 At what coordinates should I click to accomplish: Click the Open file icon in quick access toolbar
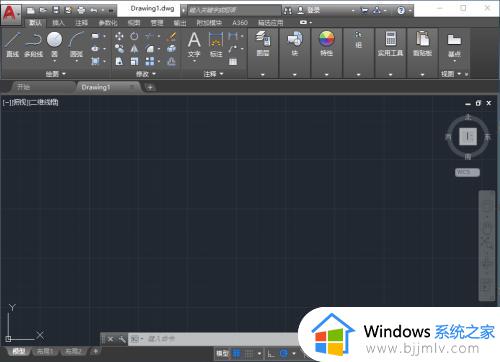tap(43, 10)
